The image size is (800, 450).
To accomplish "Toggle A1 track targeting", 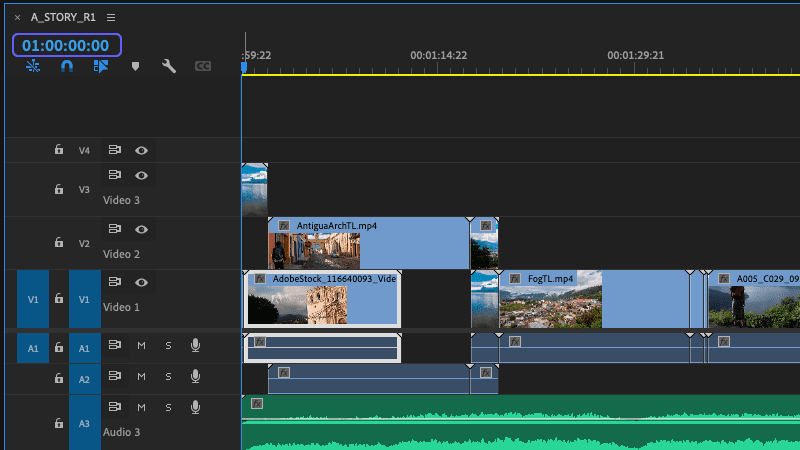I will click(x=85, y=348).
